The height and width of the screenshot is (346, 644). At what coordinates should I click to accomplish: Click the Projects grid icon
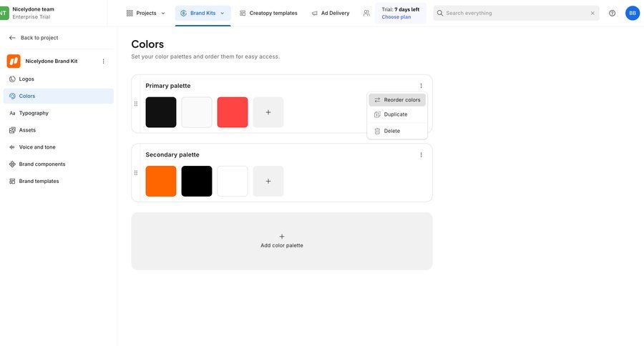pos(130,13)
